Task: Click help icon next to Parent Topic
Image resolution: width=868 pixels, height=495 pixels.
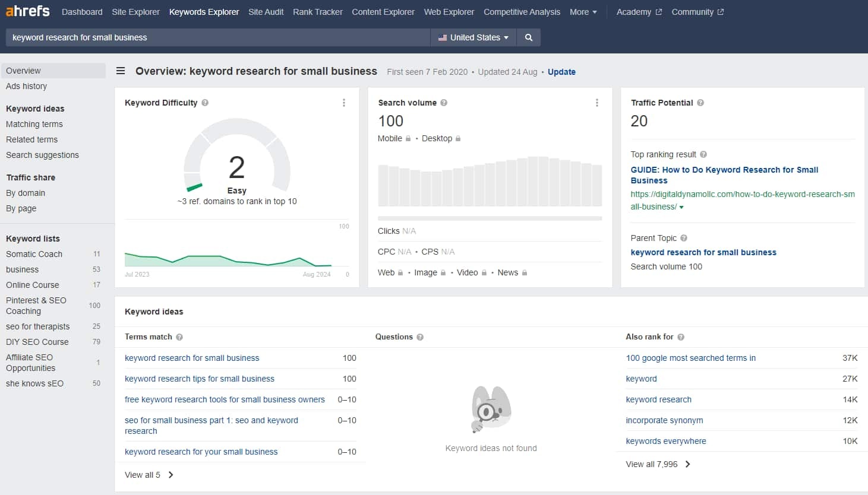Action: pyautogui.click(x=684, y=238)
